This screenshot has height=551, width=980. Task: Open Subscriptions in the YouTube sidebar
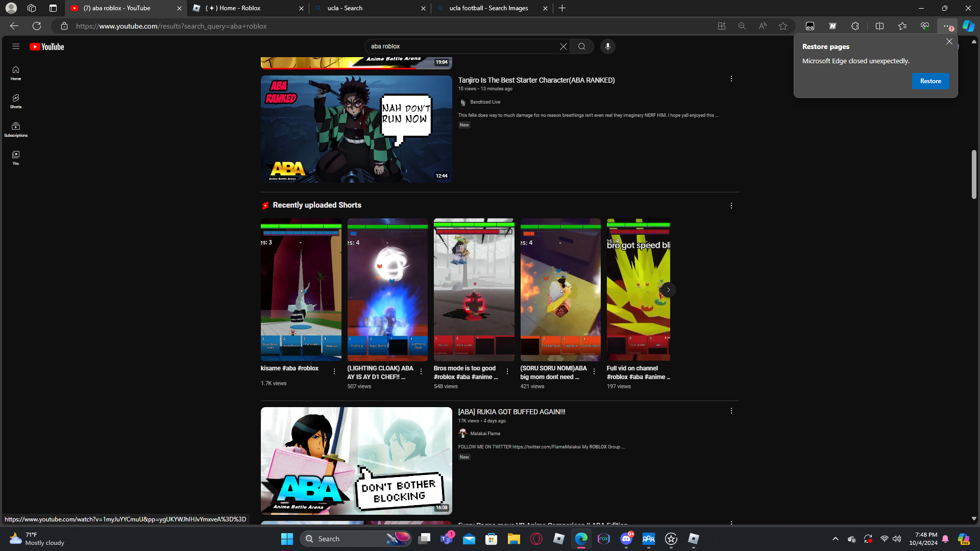(16, 130)
